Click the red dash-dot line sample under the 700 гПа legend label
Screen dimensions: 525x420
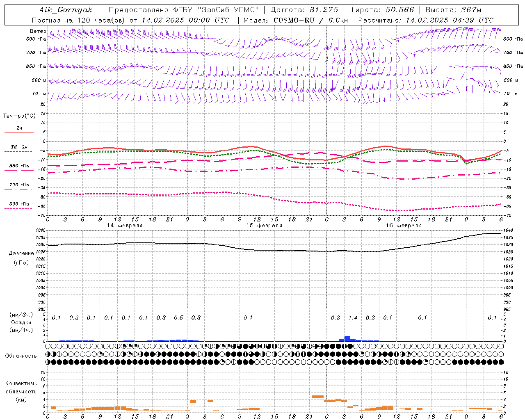pyautogui.click(x=18, y=189)
